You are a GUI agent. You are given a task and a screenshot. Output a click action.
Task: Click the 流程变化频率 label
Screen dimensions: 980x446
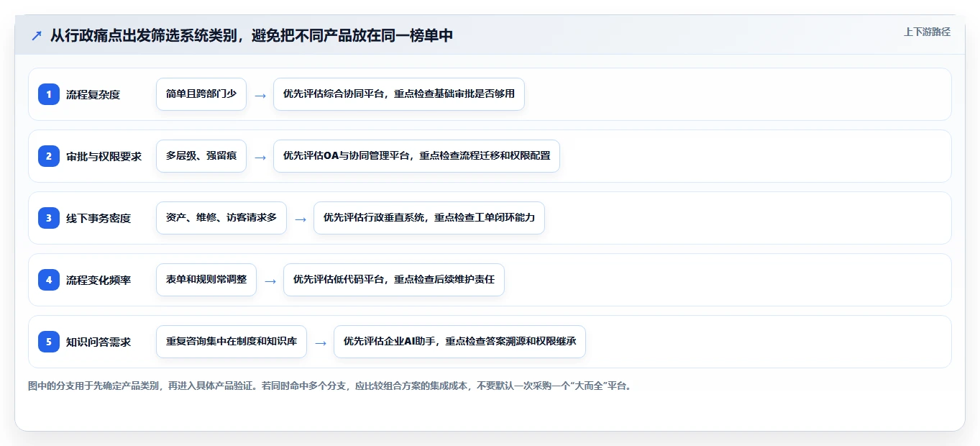[99, 280]
